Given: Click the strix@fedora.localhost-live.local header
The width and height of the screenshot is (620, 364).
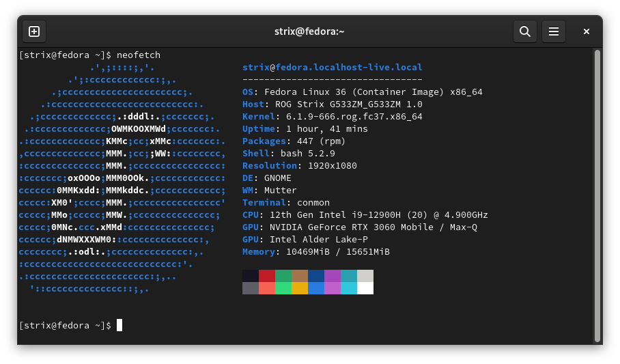Looking at the screenshot, I should pos(332,67).
